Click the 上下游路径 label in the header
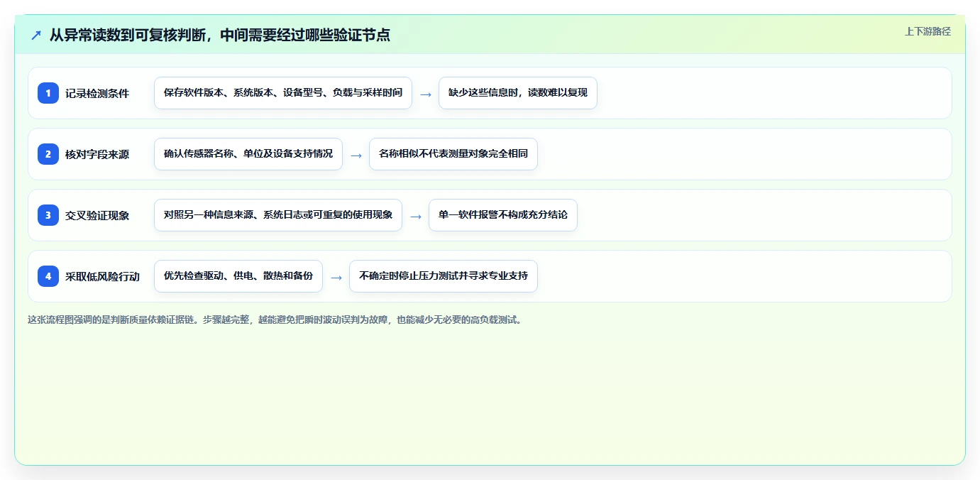 [x=927, y=31]
